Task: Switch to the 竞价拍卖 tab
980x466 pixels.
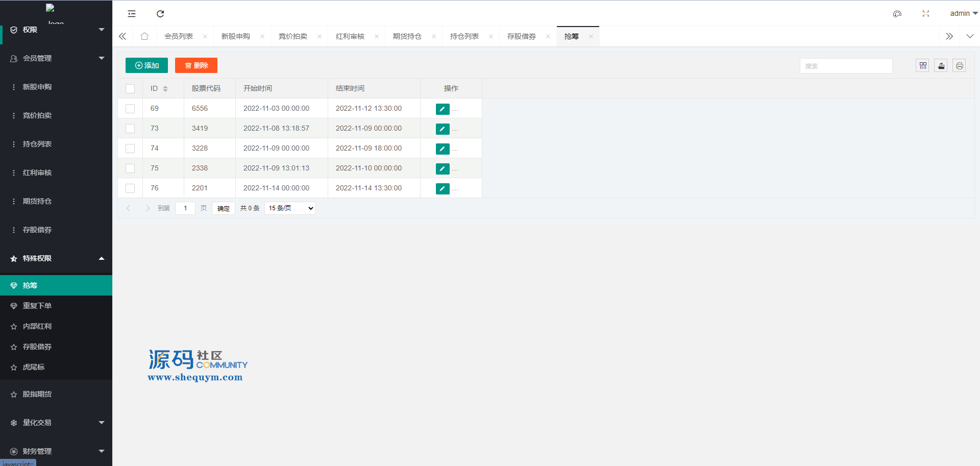Action: pos(293,36)
